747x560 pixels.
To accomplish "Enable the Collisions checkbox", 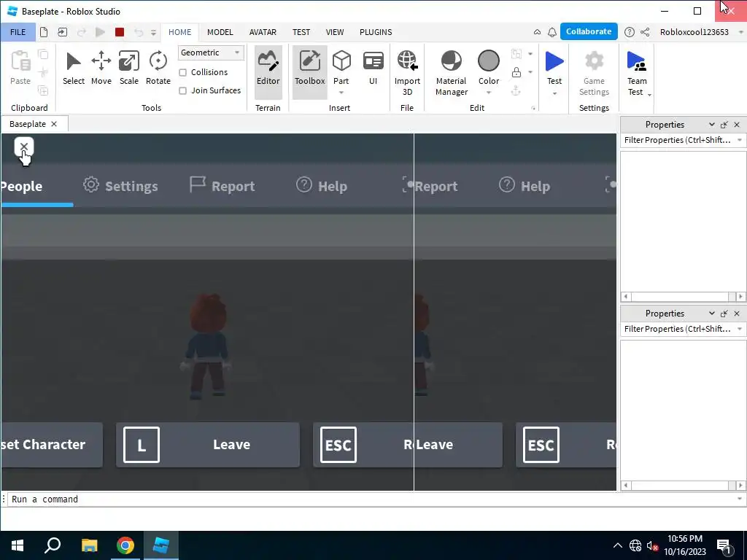I will click(x=182, y=72).
